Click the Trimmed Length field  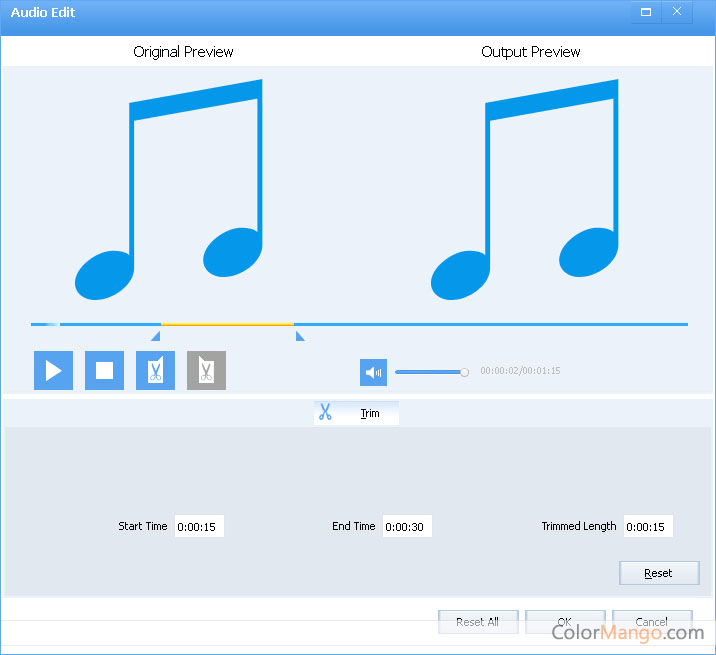coord(647,526)
